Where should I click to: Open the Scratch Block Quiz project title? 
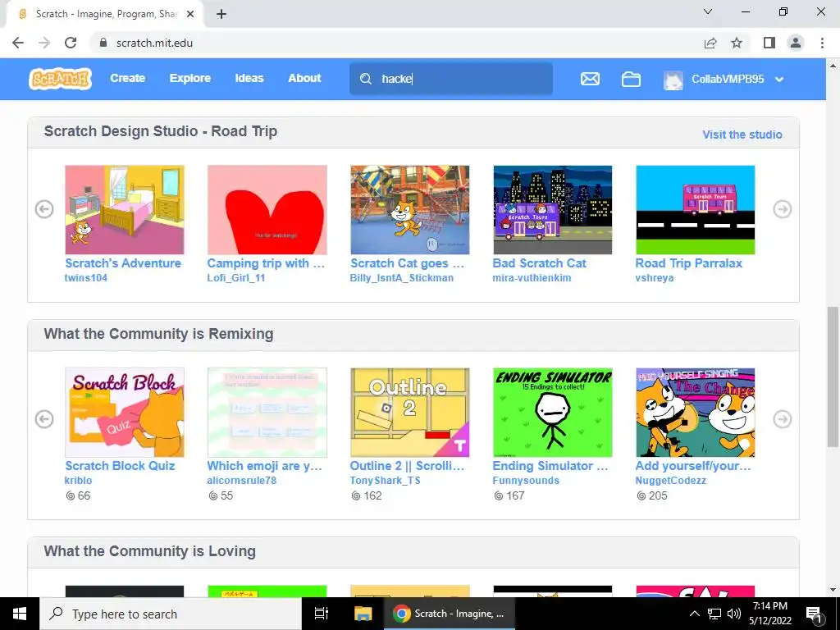pyautogui.click(x=120, y=466)
